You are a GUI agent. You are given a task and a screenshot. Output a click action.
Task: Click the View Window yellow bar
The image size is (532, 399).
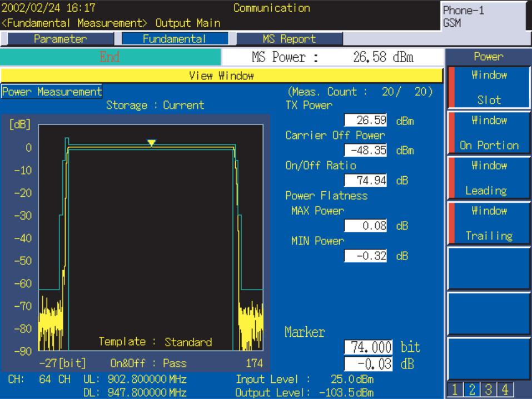tap(222, 76)
